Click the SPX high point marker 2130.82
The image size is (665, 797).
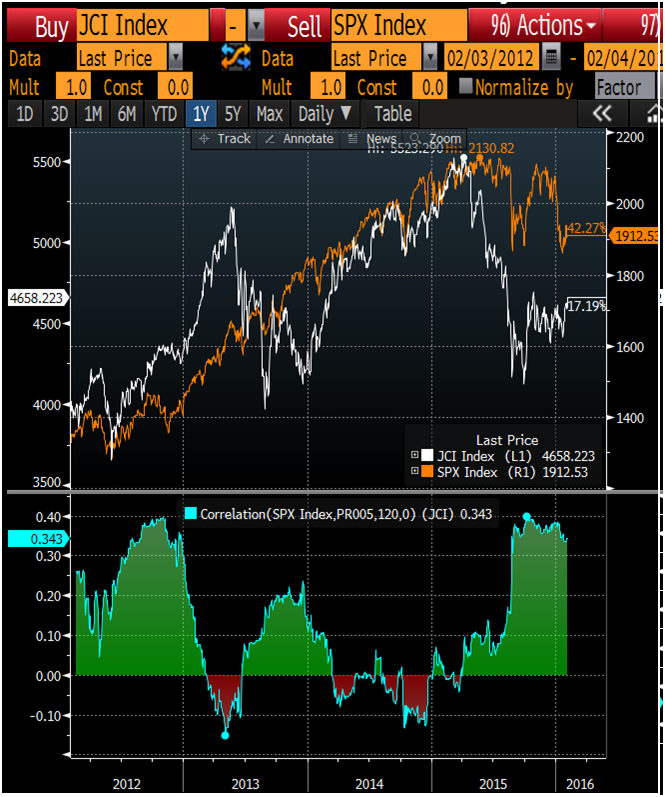(479, 158)
